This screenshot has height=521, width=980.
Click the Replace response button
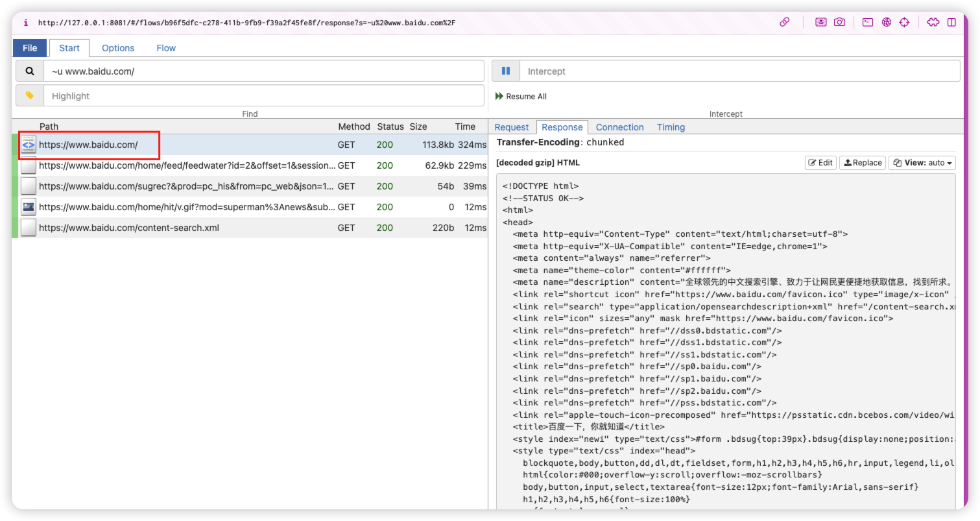862,163
